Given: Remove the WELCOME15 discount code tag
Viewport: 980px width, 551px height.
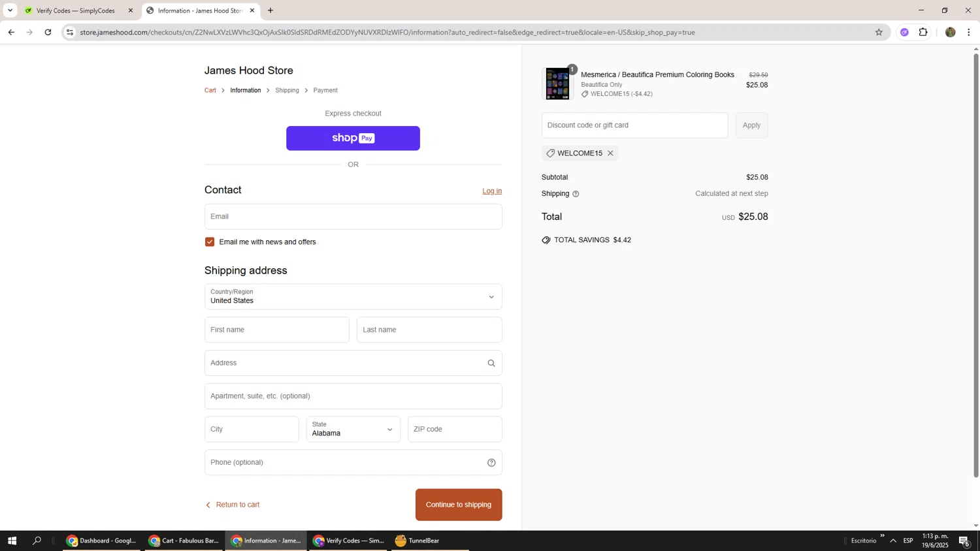Looking at the screenshot, I should [x=610, y=153].
